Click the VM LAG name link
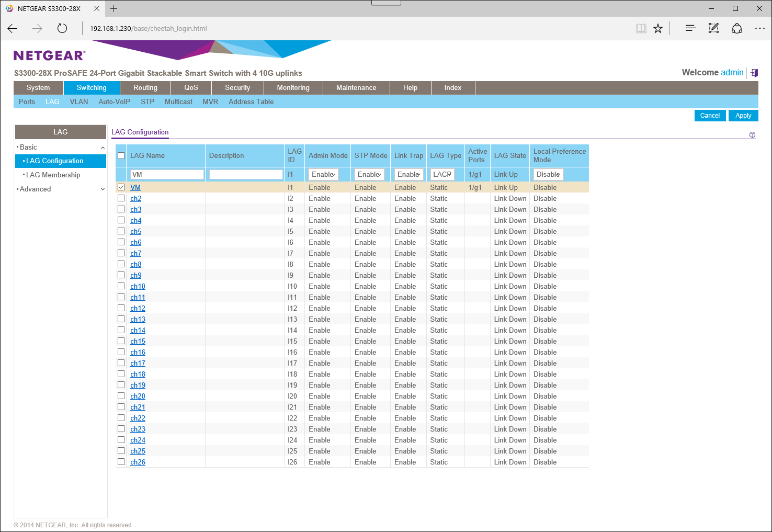 (x=135, y=187)
